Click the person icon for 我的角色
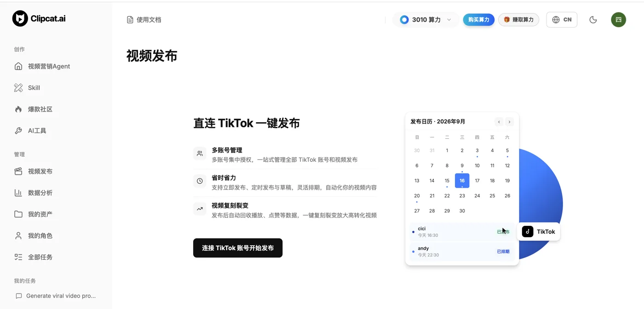The width and height of the screenshot is (644, 309). click(x=18, y=236)
